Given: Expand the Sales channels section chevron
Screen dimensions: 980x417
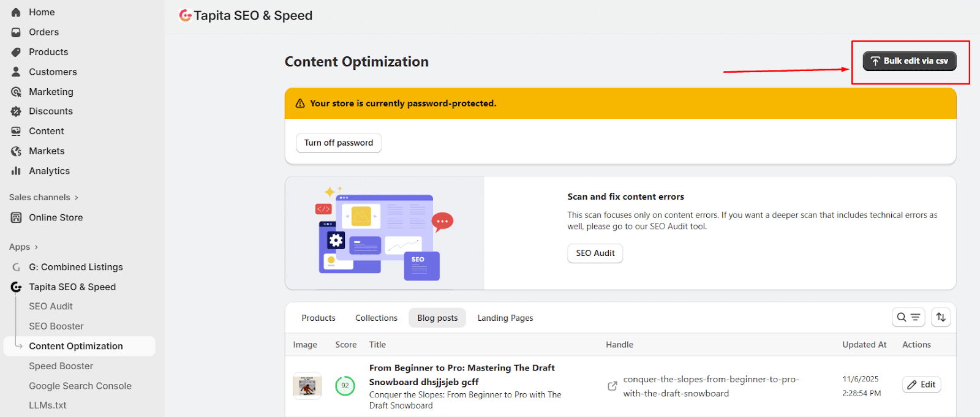Looking at the screenshot, I should pos(77,197).
